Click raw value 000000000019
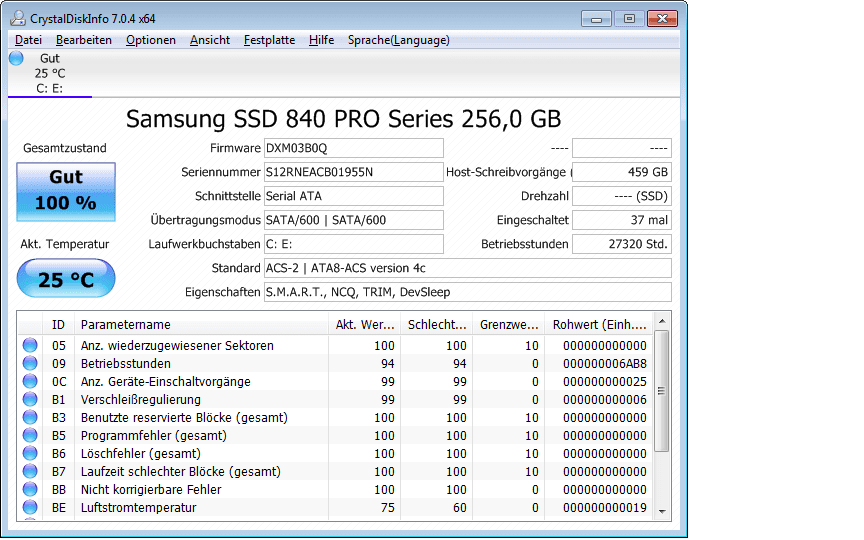The height and width of the screenshot is (540, 864). coord(605,507)
